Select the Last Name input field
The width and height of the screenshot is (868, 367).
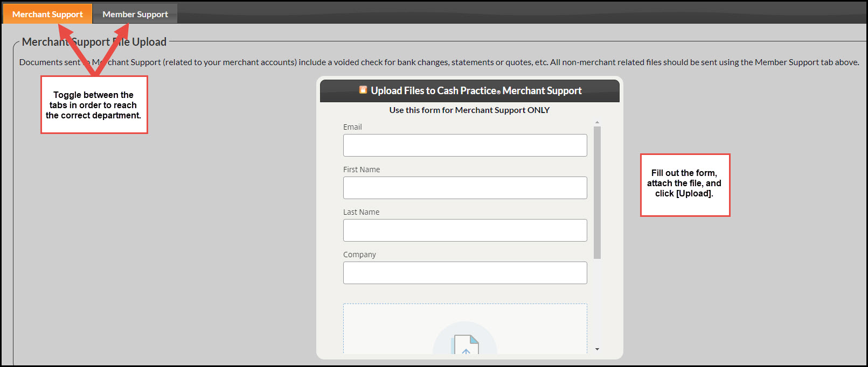click(x=465, y=230)
